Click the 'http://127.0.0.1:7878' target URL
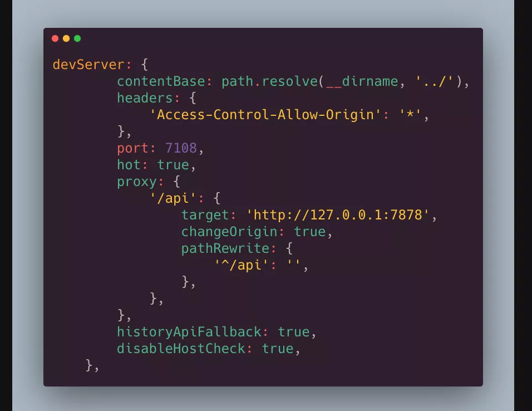 (338, 215)
